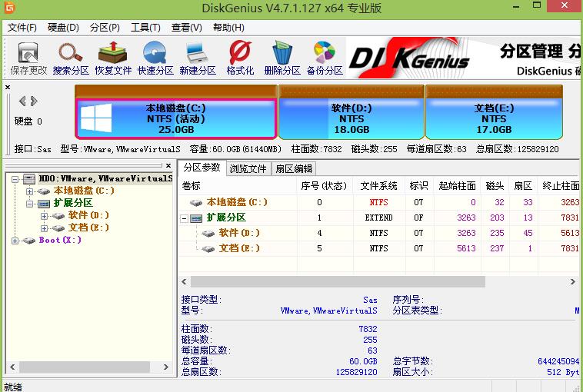Select HD0:VMware,VMwareVirtualS tree item
Viewport: 583px width, 392px height.
[x=105, y=179]
